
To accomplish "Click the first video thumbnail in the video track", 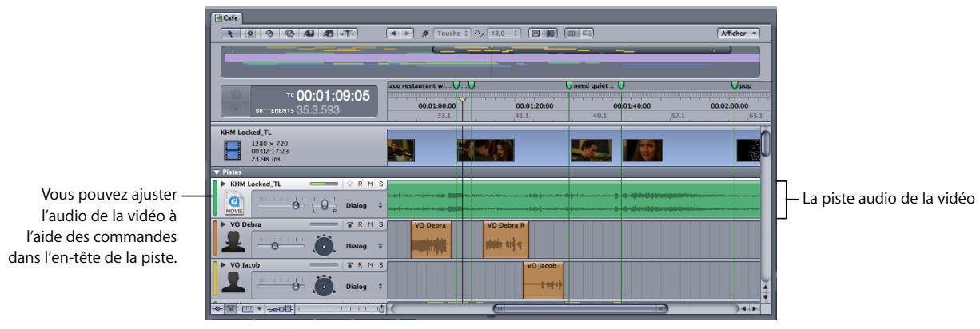I will coord(401,149).
